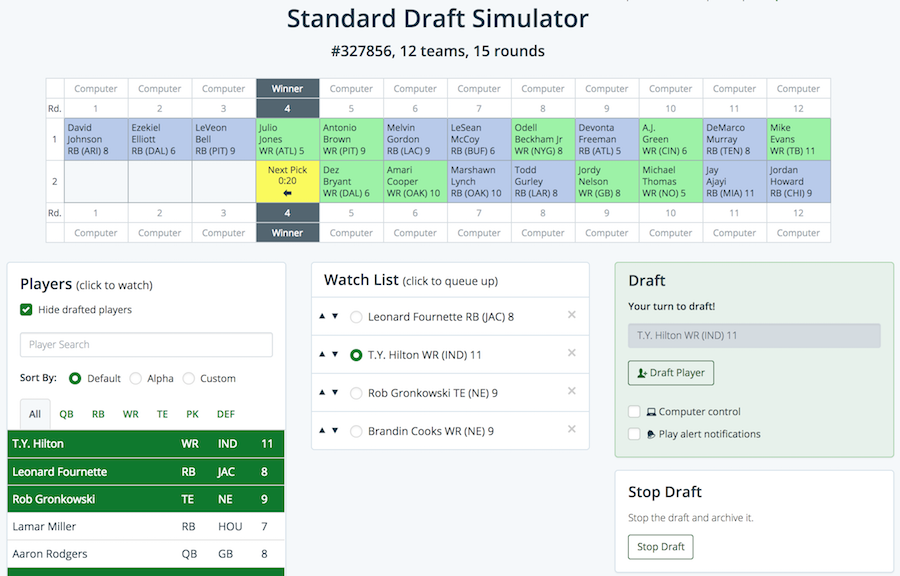Remove Brandin Cooks from watch list
900x576 pixels.
pos(572,429)
